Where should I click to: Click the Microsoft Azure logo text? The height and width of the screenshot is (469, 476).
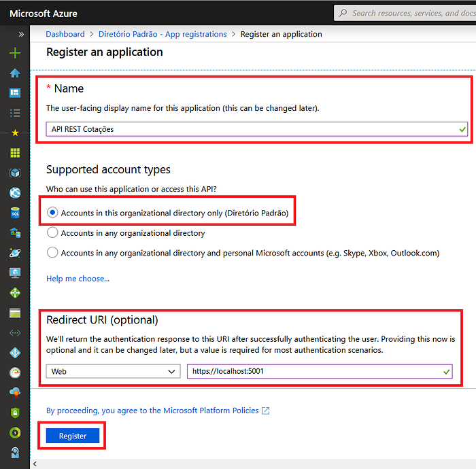point(44,14)
